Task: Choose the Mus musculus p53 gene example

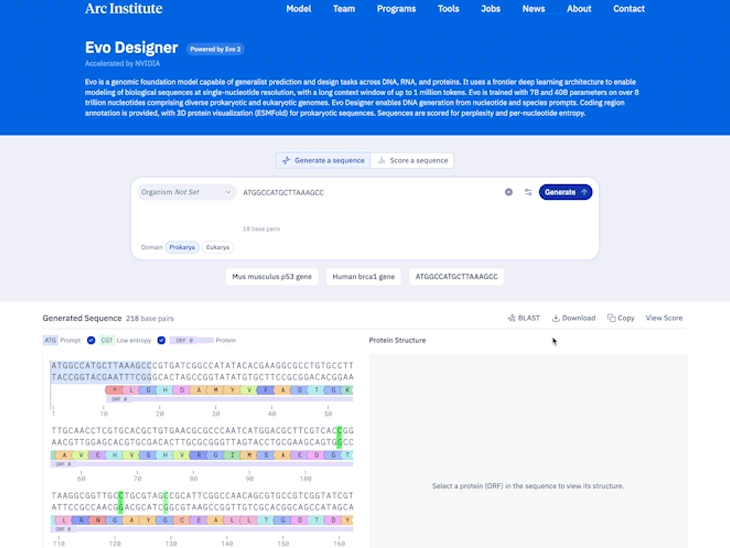Action: 272,277
